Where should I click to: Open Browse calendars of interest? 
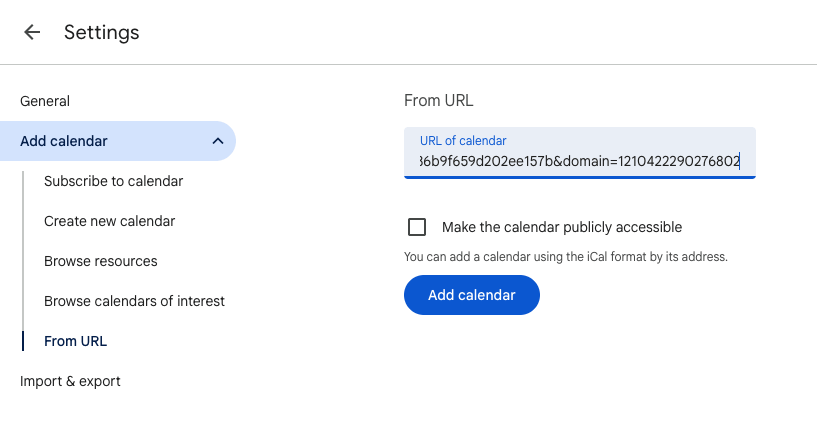coord(134,301)
